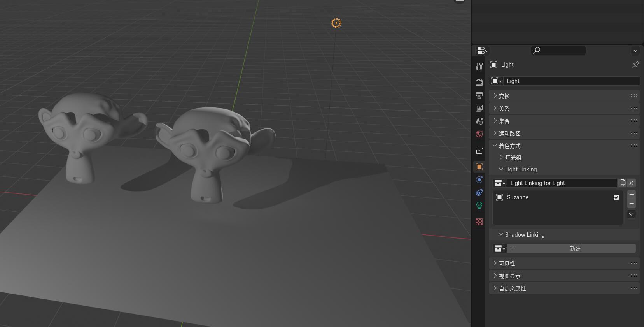Open the green Light data properties tab
The height and width of the screenshot is (327, 644).
479,205
